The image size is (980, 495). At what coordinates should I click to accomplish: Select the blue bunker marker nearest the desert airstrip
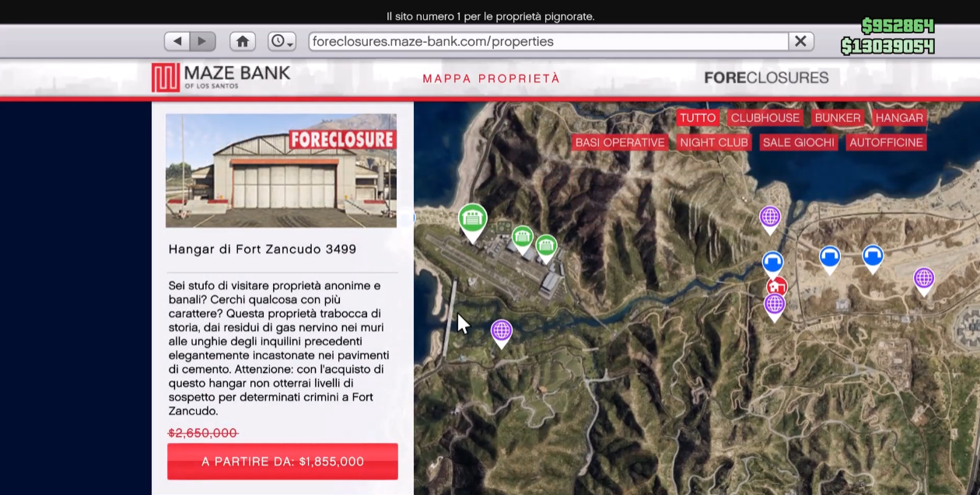(x=873, y=256)
